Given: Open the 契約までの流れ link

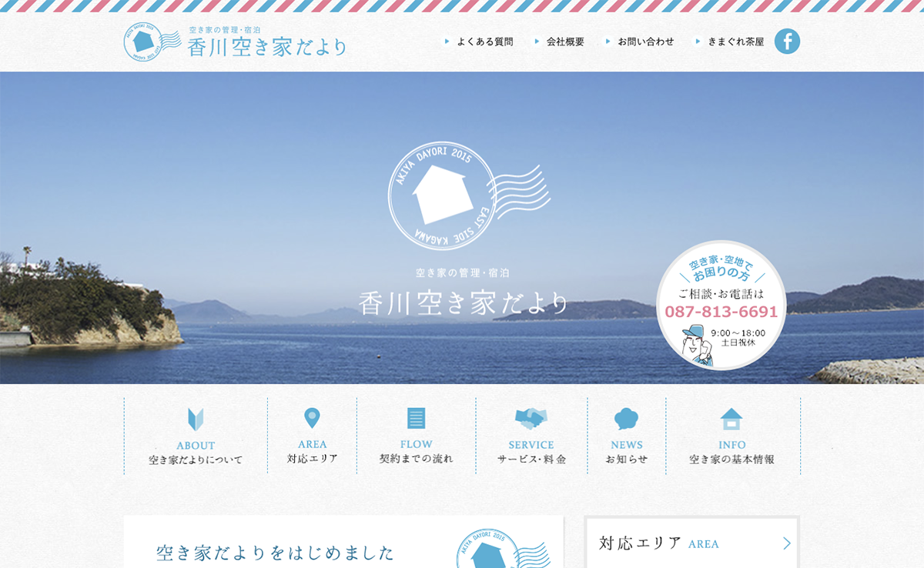Looking at the screenshot, I should point(416,459).
